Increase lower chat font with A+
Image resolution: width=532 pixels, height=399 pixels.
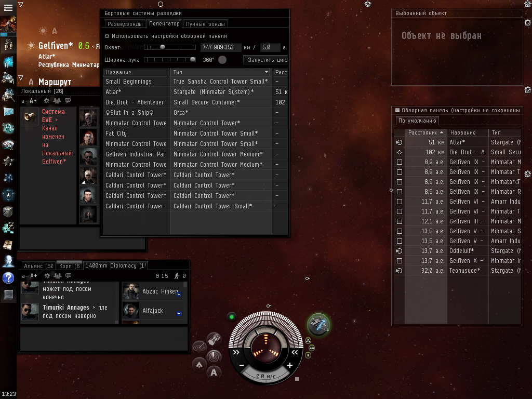pyautogui.click(x=34, y=276)
